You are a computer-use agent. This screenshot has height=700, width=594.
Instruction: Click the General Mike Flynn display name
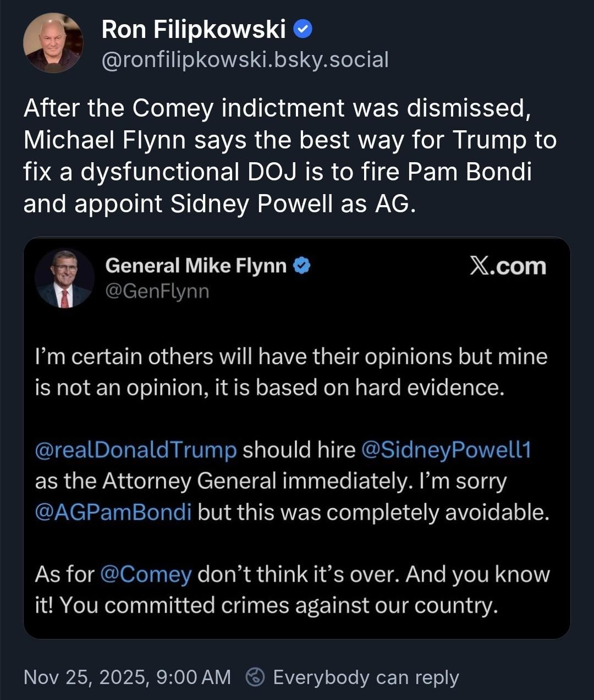click(196, 266)
